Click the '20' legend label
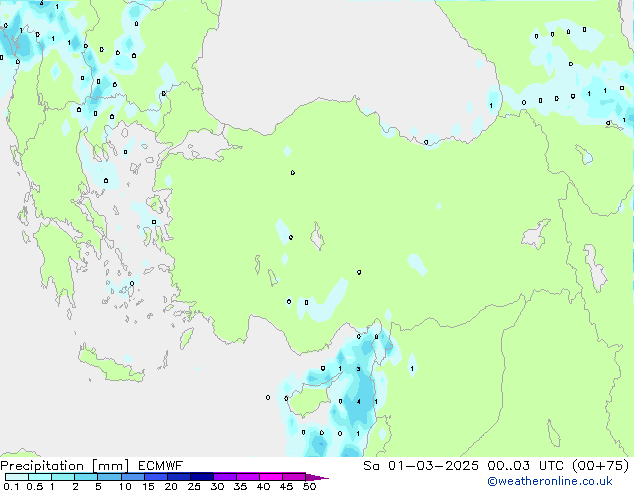This screenshot has width=634, height=490. [171, 486]
